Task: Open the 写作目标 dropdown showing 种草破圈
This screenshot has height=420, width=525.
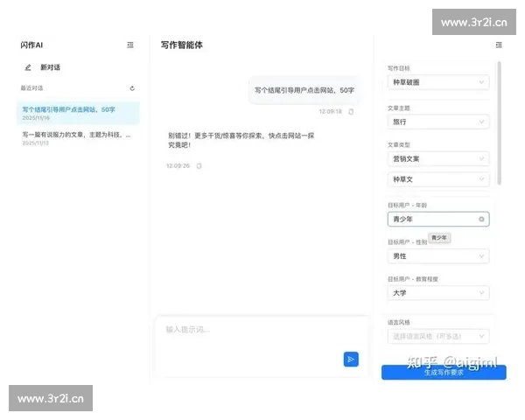Action: click(x=438, y=82)
